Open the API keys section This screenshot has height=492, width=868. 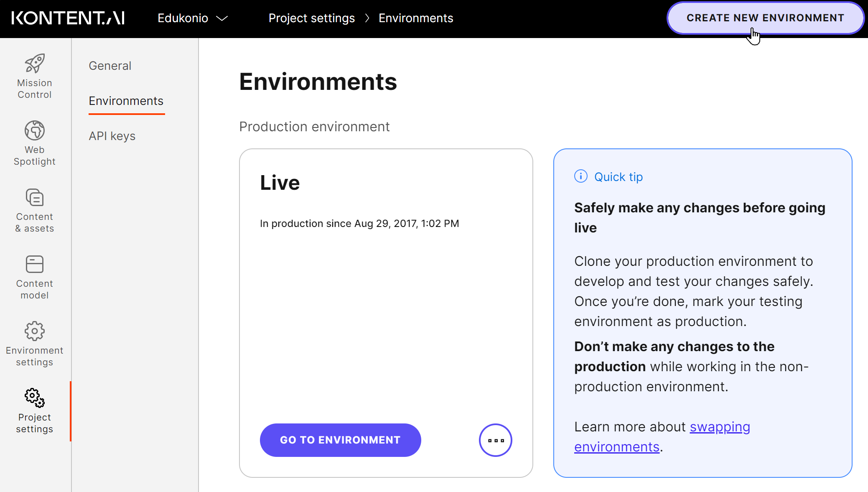point(112,135)
